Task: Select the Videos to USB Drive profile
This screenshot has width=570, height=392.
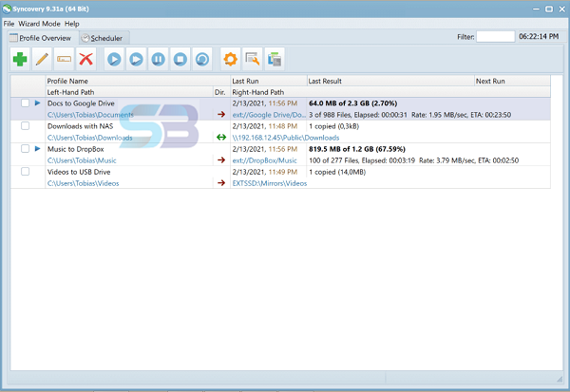Action: click(79, 172)
